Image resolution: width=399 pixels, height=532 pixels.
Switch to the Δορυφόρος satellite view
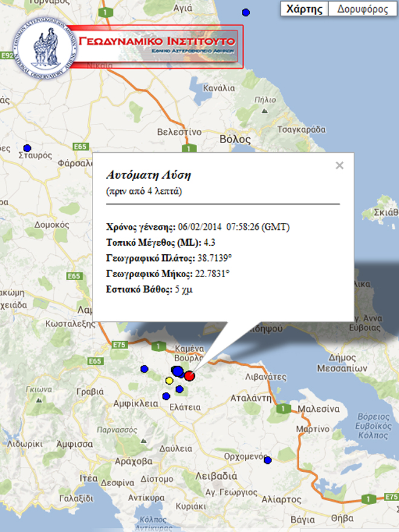point(363,9)
